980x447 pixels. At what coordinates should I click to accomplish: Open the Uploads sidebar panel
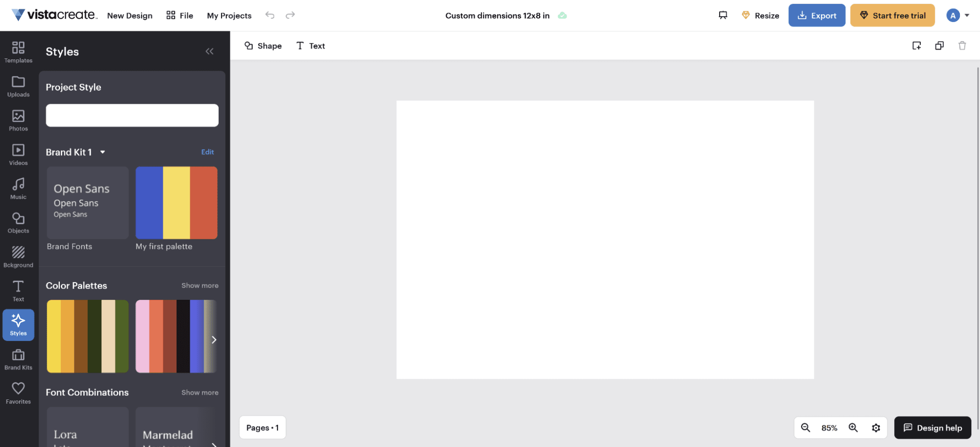point(18,86)
